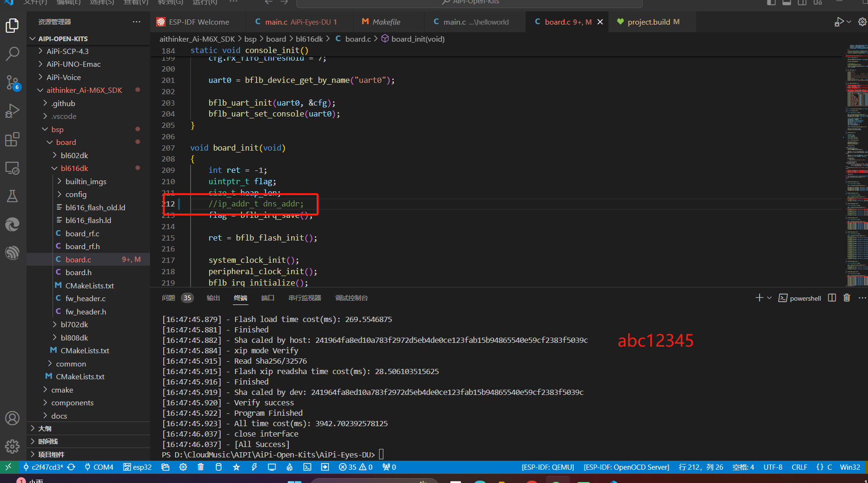Click the ESP-IDF current project folder icon
Screen dimensions: 868x483
click(x=165, y=467)
